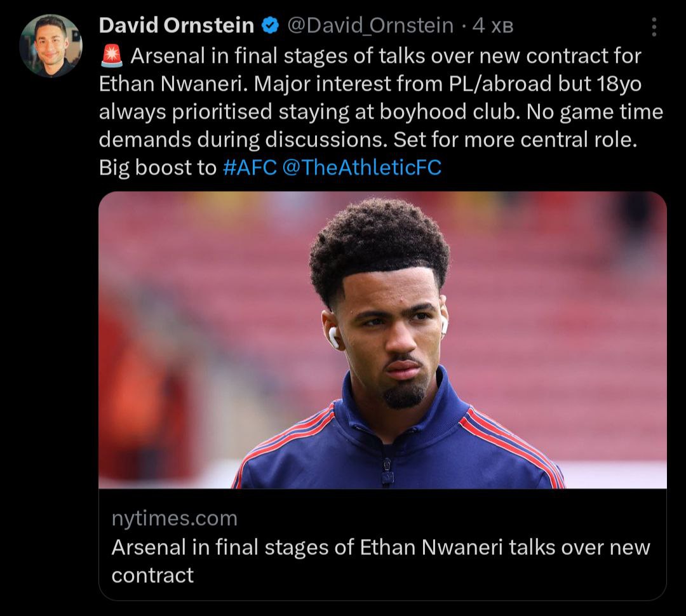Click the tweet's first line about Arsenal talks
Screen dimensions: 686x616
[386, 57]
